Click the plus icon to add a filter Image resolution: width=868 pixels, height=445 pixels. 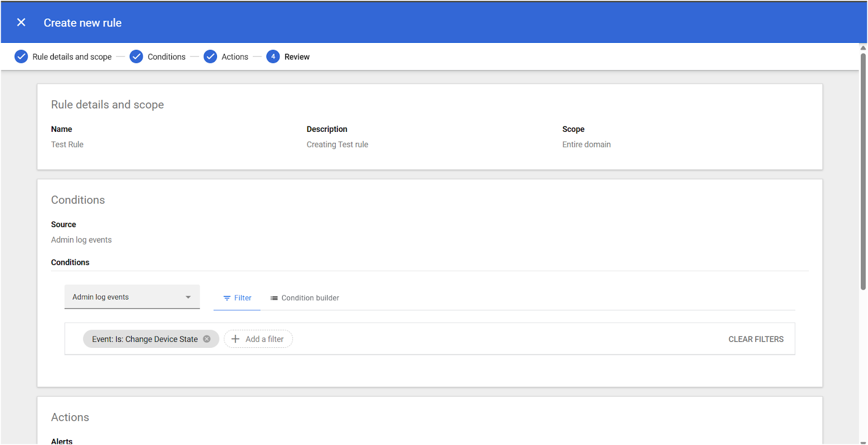pos(235,339)
